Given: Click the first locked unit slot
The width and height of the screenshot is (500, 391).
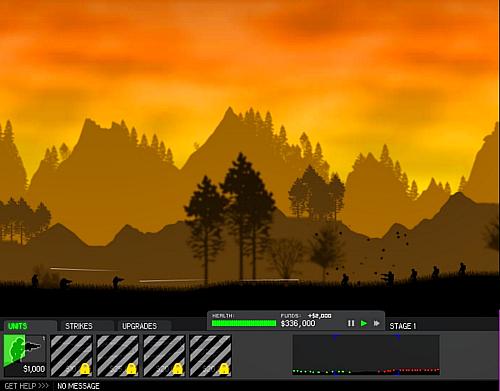Looking at the screenshot, I should (71, 356).
